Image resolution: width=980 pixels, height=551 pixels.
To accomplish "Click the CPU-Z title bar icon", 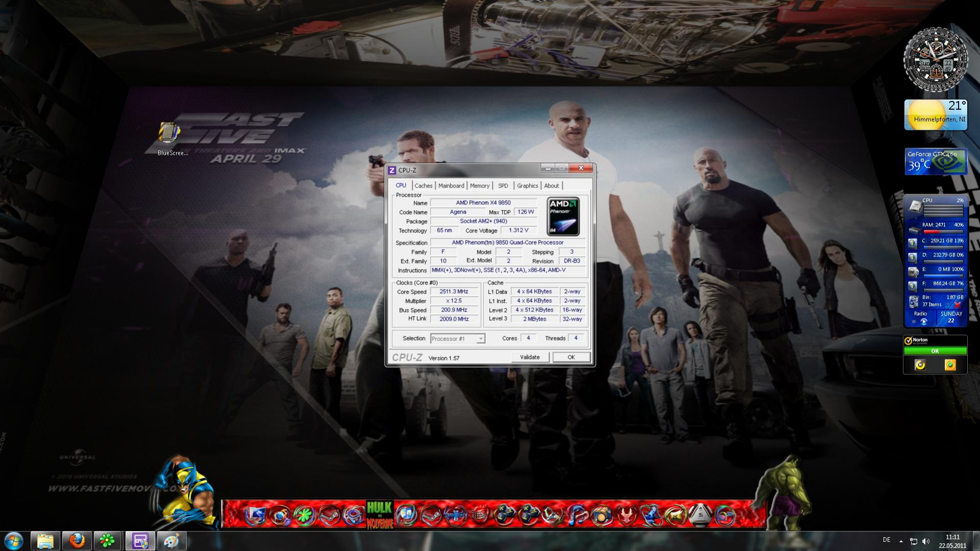I will click(x=392, y=170).
